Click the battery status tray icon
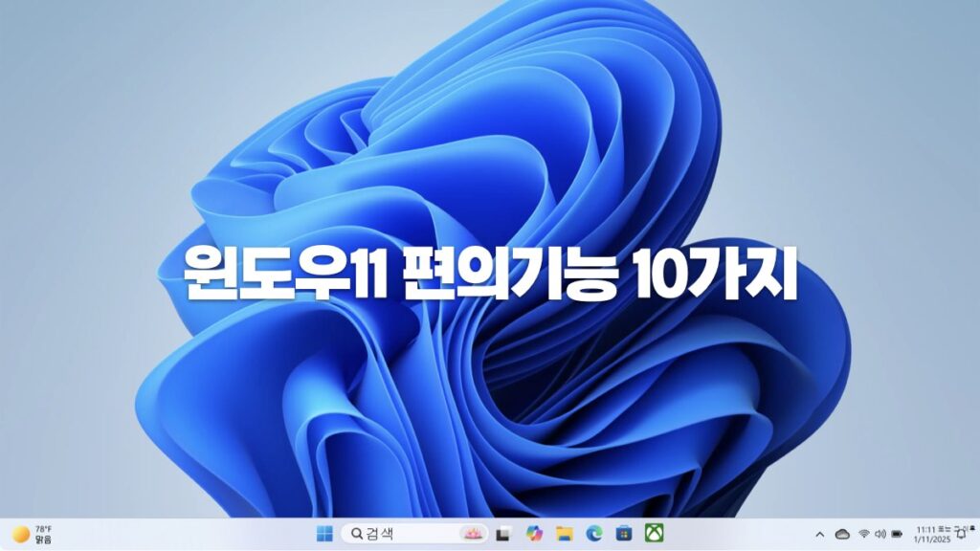 coord(897,534)
